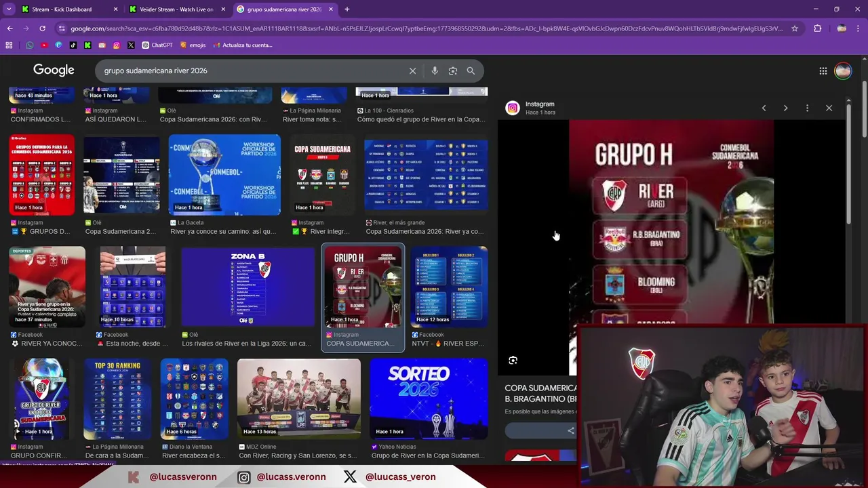
Task: Open the X bookmark icon
Action: coord(131,45)
